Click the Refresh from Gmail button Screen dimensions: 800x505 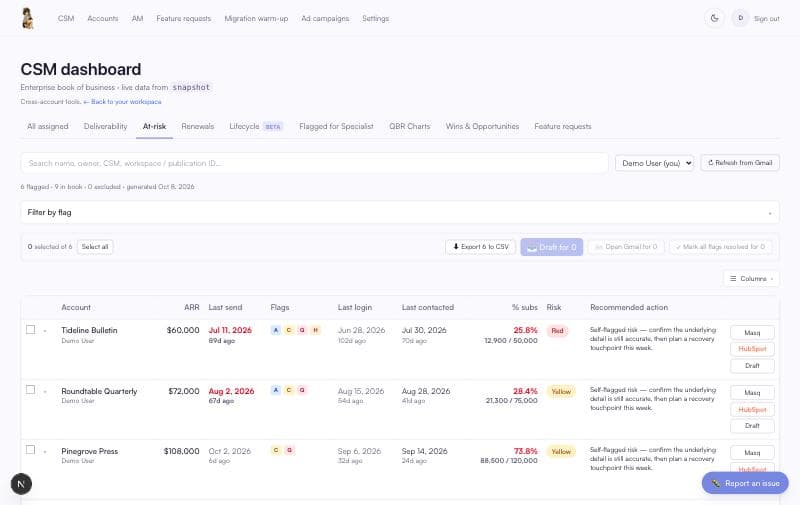(x=740, y=163)
